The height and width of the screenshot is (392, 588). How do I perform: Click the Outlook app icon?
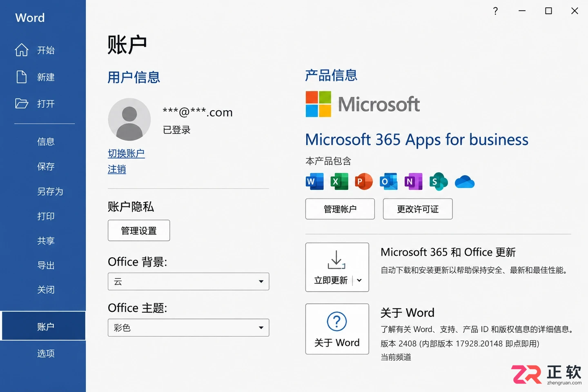coord(388,182)
